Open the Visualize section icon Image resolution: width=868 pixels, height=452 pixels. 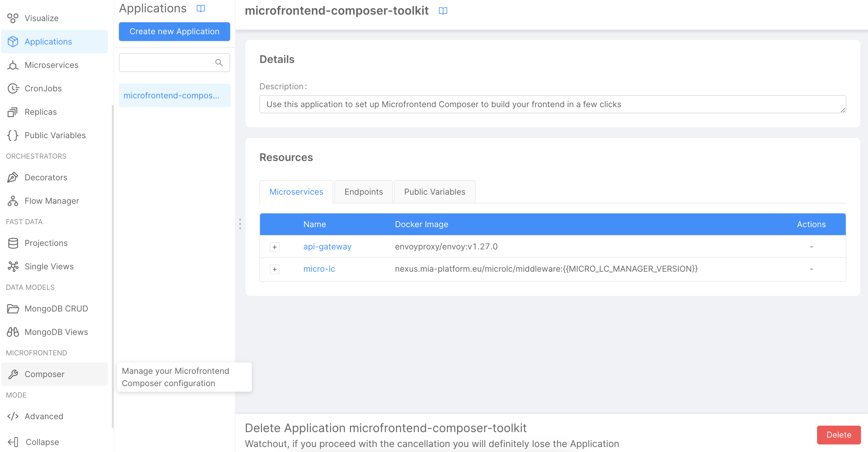click(13, 18)
